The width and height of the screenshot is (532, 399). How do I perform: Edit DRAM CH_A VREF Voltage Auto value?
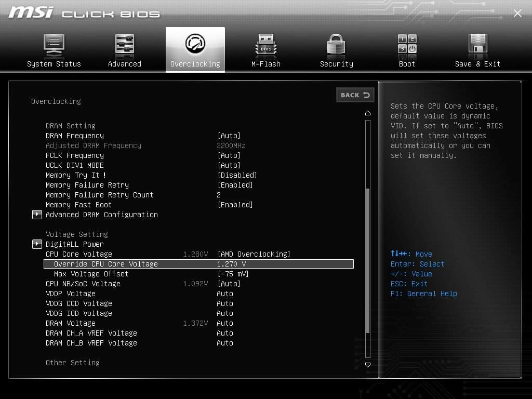tap(225, 333)
